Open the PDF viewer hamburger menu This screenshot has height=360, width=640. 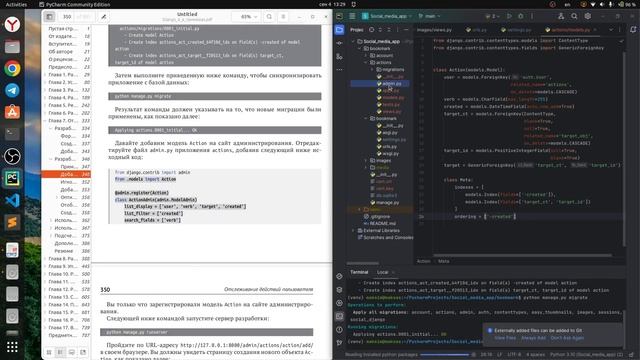point(283,17)
